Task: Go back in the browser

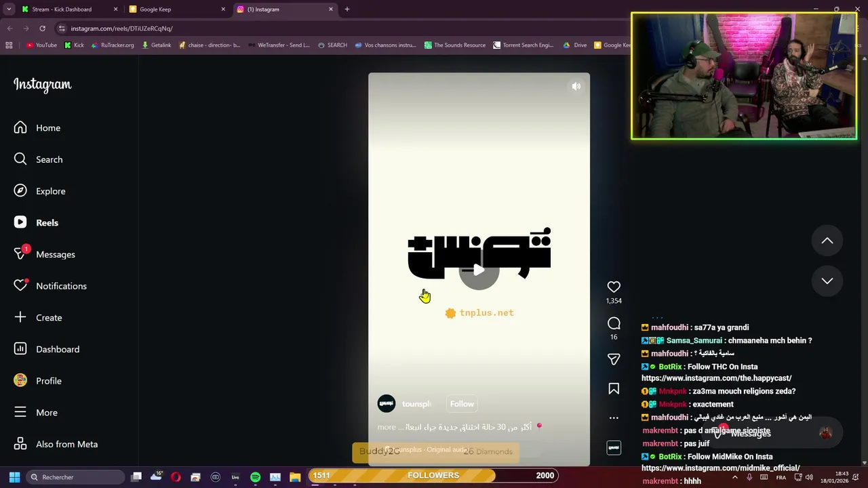Action: (9, 28)
